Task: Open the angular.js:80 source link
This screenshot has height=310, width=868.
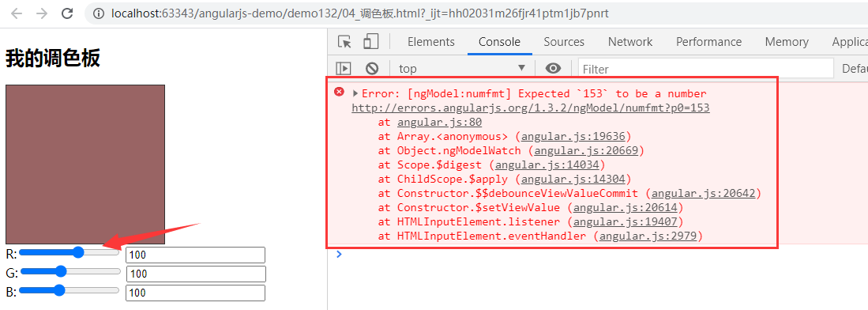Action: pyautogui.click(x=440, y=122)
